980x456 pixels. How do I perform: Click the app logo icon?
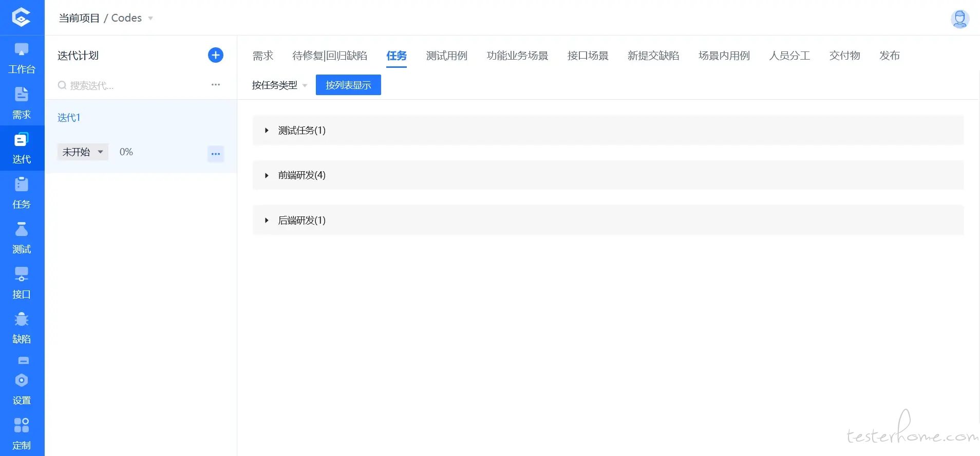point(21,17)
